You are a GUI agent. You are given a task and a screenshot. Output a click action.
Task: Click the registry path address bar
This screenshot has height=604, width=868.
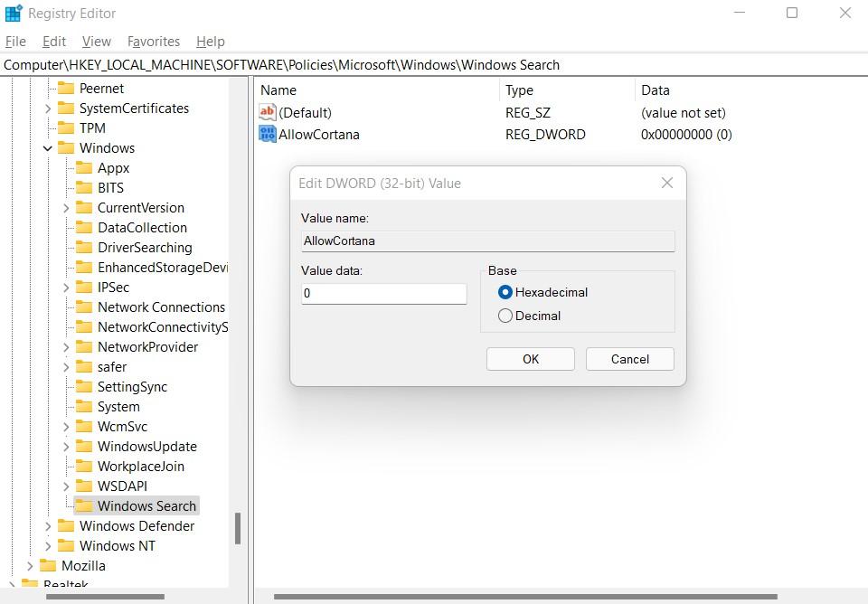point(434,65)
